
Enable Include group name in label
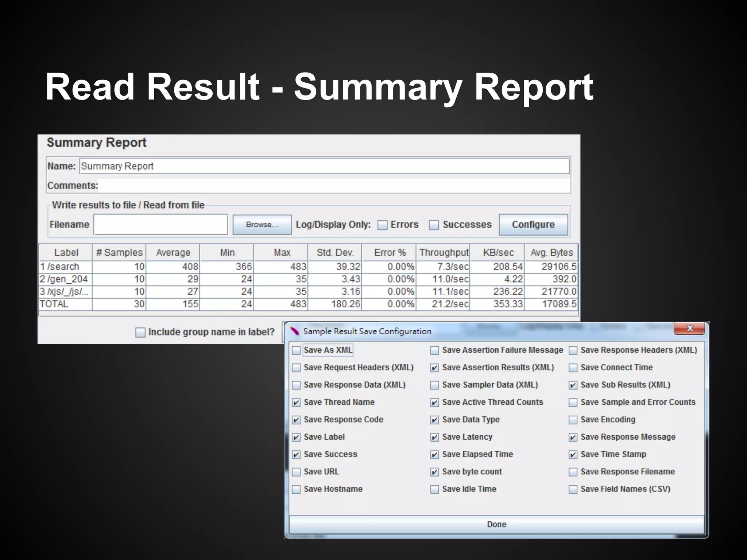click(140, 332)
